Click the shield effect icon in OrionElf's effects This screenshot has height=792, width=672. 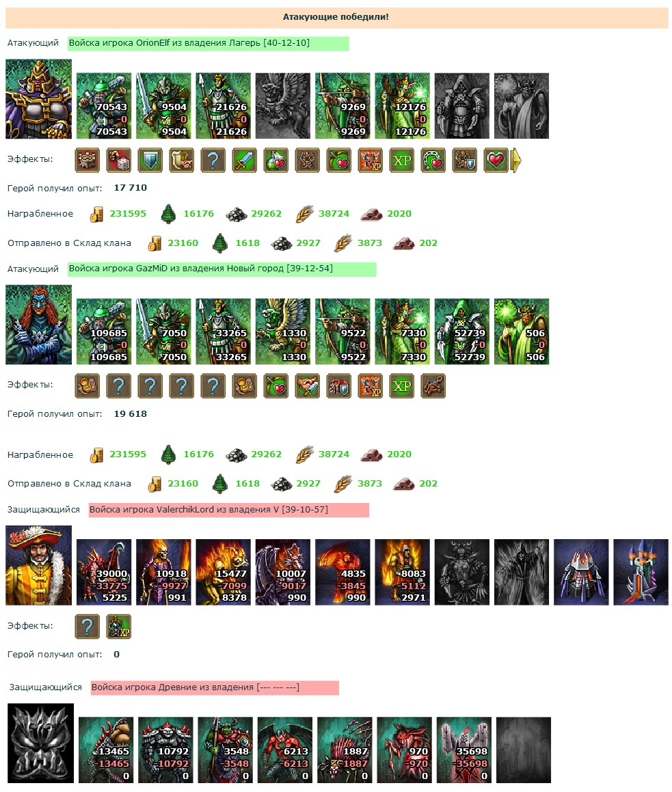pos(150,161)
